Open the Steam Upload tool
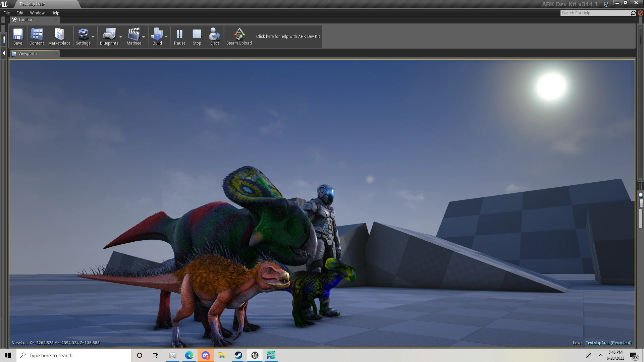Screen dimensions: 644x362 click(239, 36)
